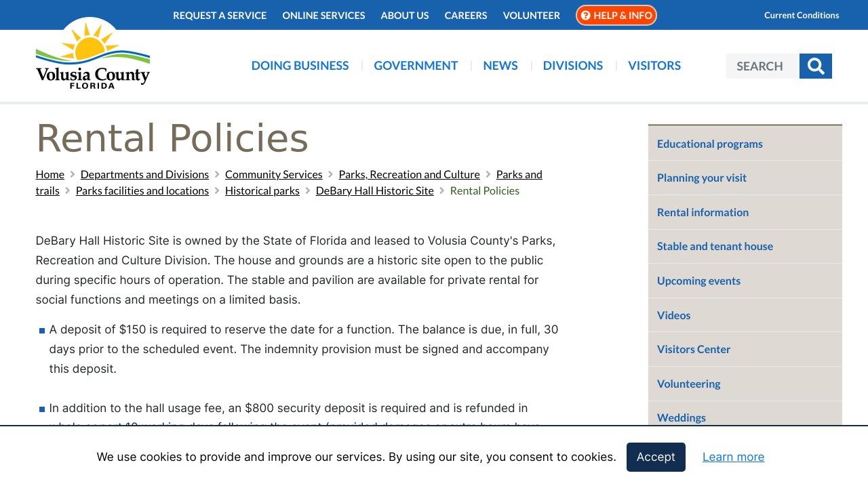Open Educational programs in sidebar
Screen dimensions: 868x488
pos(745,144)
